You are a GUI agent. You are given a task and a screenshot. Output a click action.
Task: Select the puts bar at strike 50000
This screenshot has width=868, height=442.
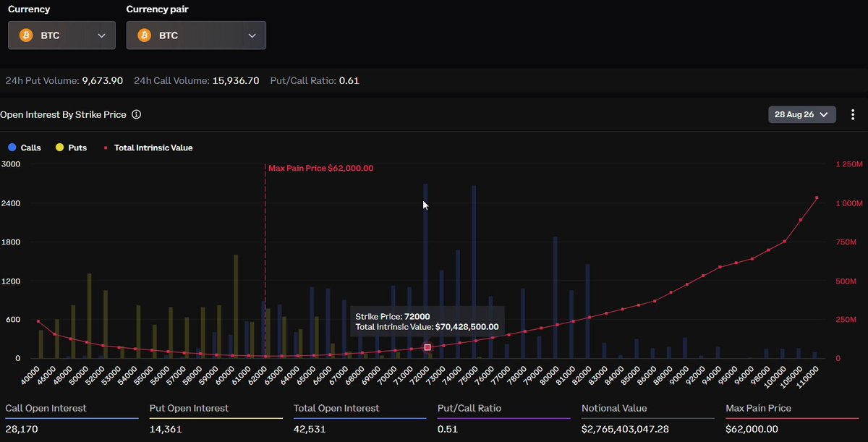coord(90,315)
